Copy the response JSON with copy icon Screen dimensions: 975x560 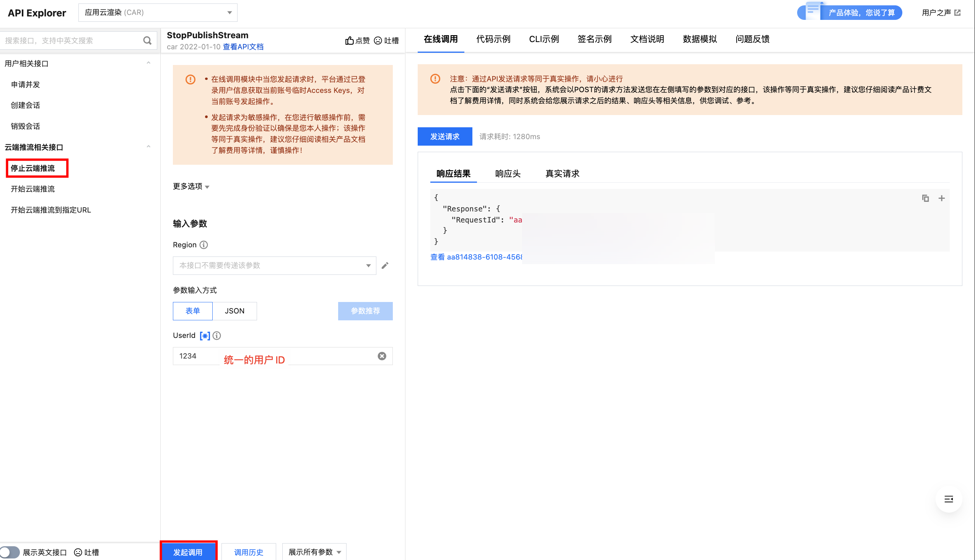(925, 198)
